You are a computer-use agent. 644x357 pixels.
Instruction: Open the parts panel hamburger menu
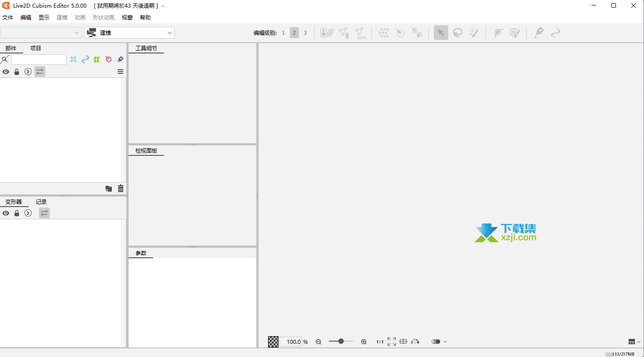click(x=120, y=72)
